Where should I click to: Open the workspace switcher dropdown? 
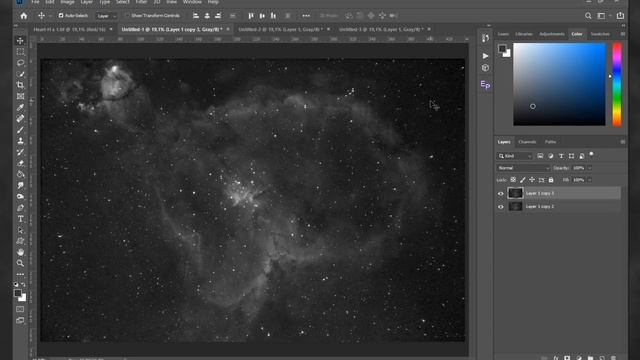point(603,16)
